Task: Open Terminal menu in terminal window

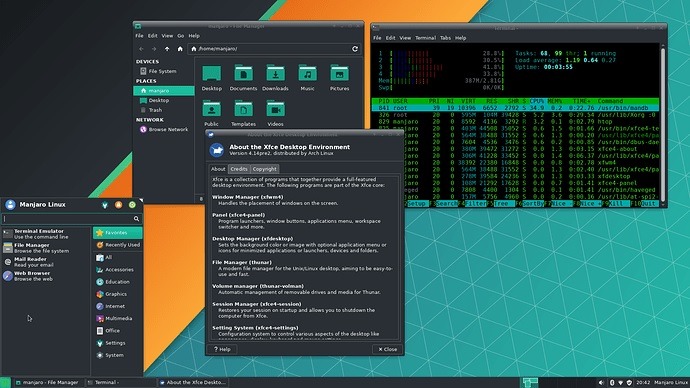Action: [425, 38]
